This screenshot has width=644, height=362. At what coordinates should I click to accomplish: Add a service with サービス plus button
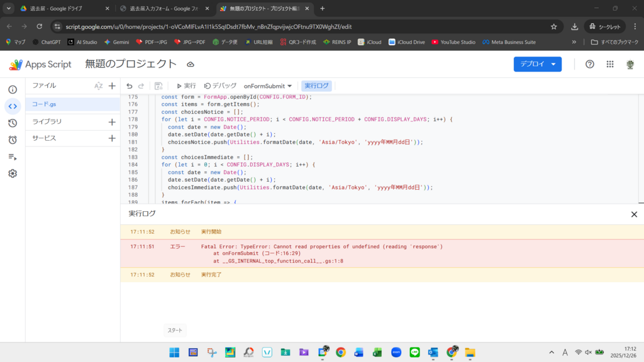[112, 138]
